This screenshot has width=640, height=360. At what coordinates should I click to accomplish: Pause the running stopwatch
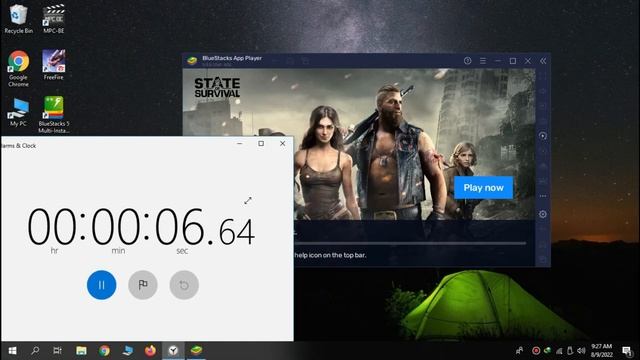101,285
